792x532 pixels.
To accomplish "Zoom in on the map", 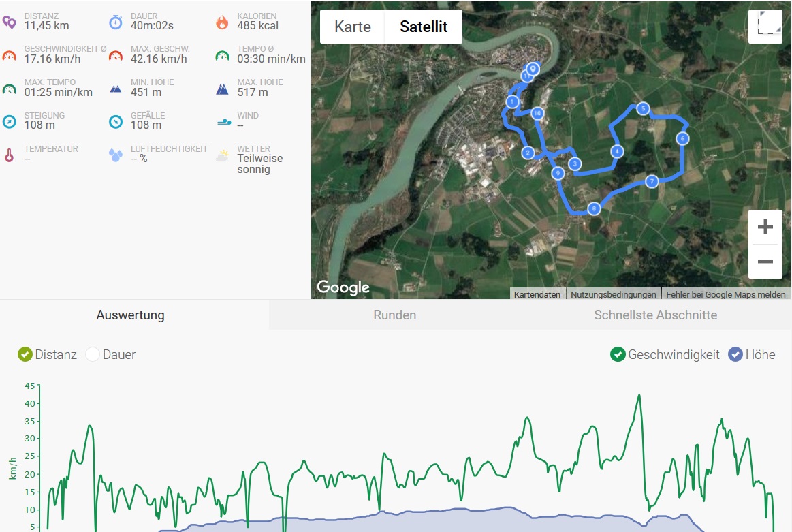I will pos(765,227).
